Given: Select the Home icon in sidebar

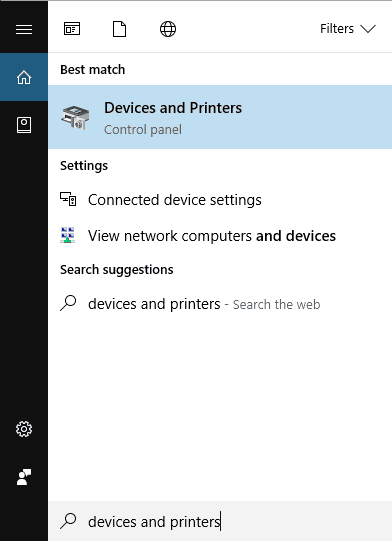Looking at the screenshot, I should (24, 77).
